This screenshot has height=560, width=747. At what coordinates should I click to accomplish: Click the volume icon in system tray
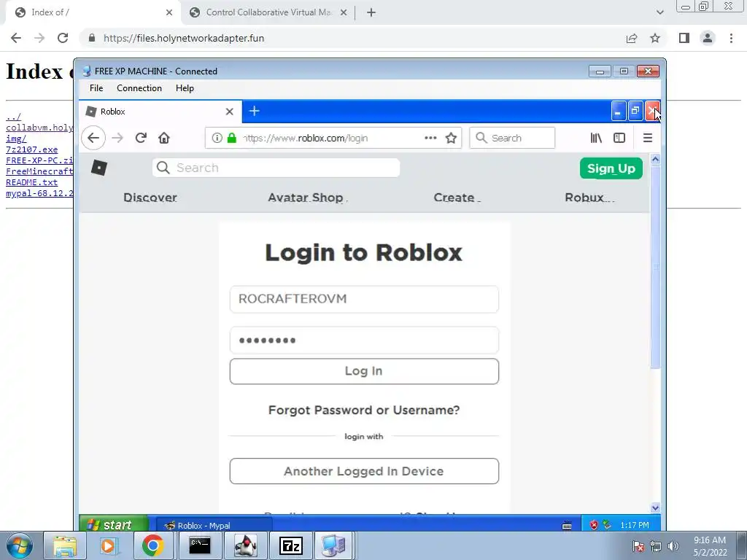673,546
